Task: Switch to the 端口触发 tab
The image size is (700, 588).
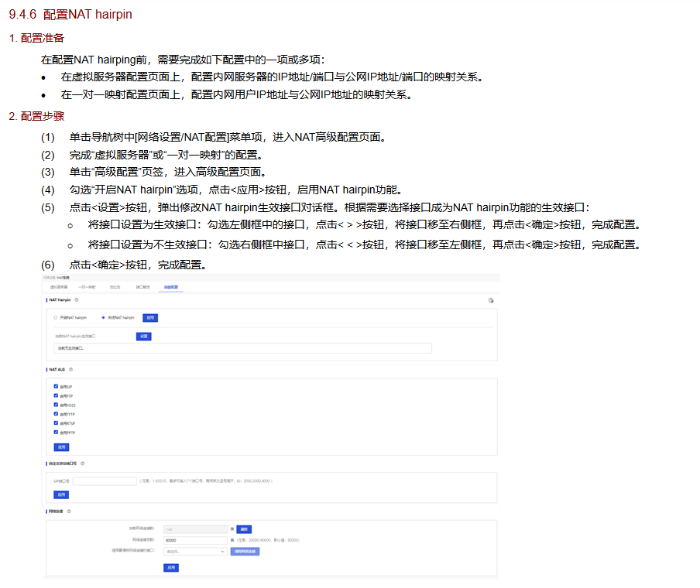Action: point(142,287)
